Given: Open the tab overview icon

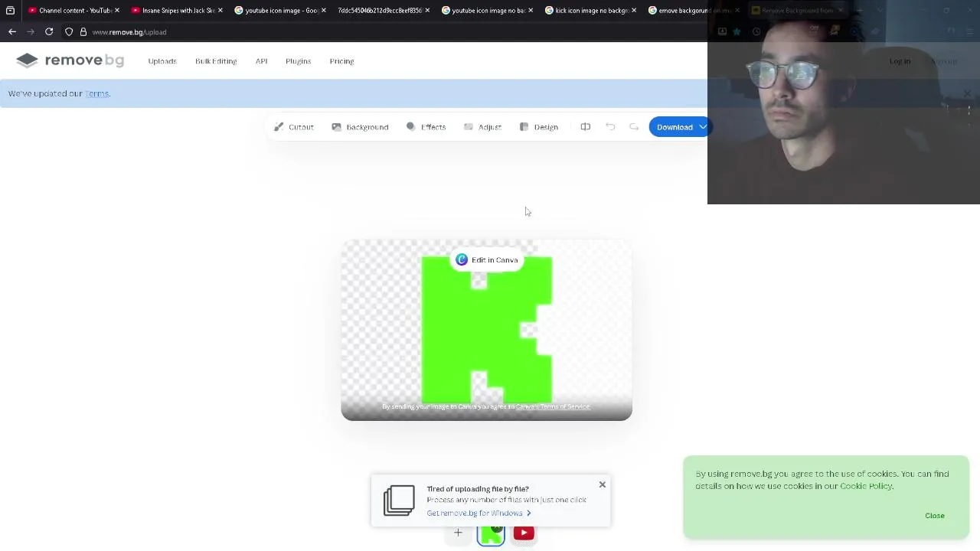Looking at the screenshot, I should tap(10, 11).
